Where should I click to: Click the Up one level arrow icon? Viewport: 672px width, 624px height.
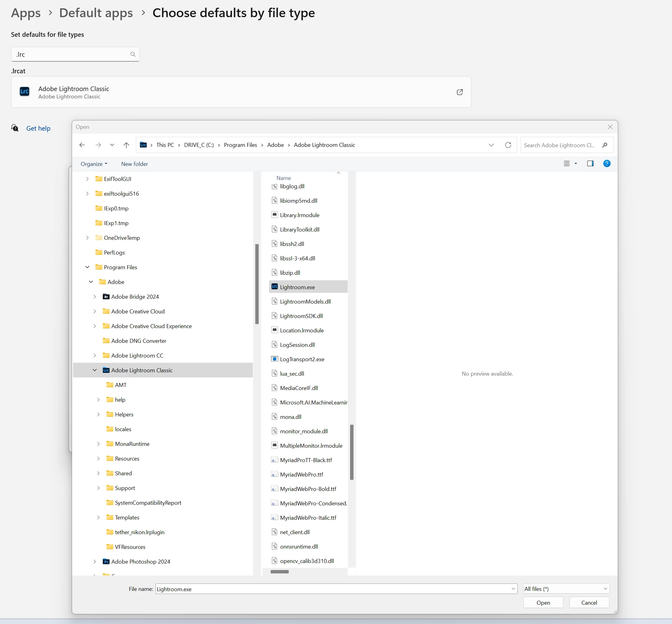(126, 145)
